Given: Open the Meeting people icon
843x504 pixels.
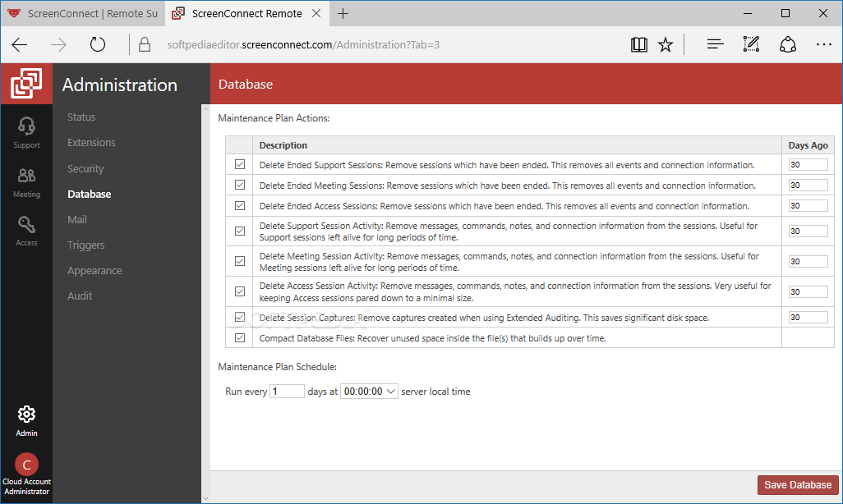Looking at the screenshot, I should tap(26, 175).
